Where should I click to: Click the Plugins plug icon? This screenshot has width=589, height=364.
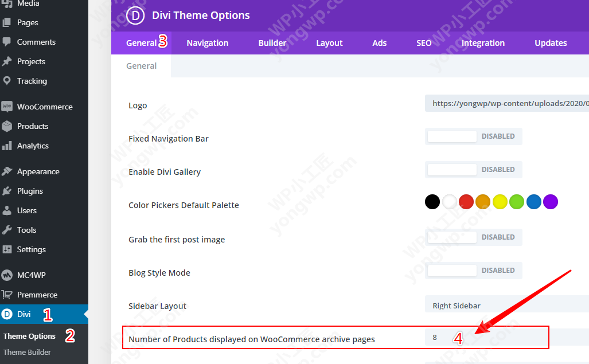[x=7, y=191]
